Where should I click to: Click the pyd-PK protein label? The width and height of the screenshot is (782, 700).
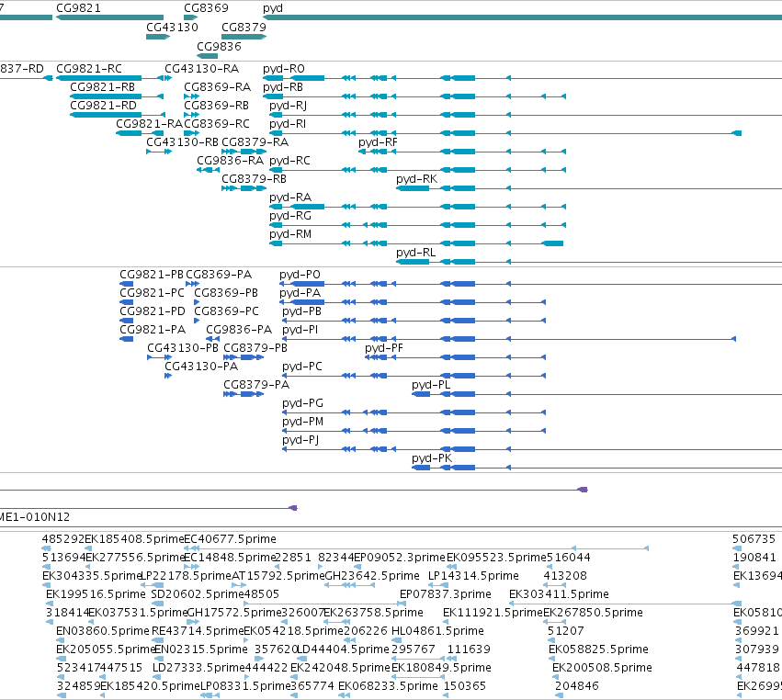tap(432, 458)
